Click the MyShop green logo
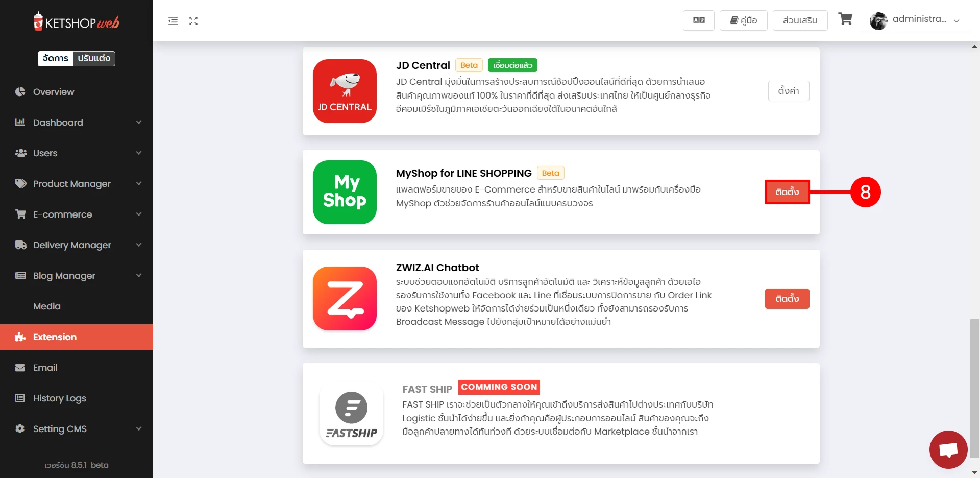 (345, 192)
